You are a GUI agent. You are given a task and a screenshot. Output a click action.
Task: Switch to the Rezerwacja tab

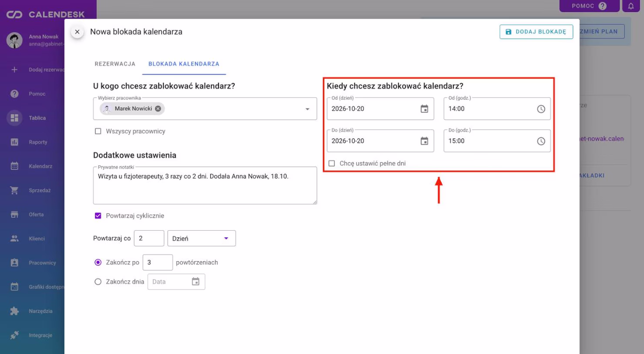[115, 64]
